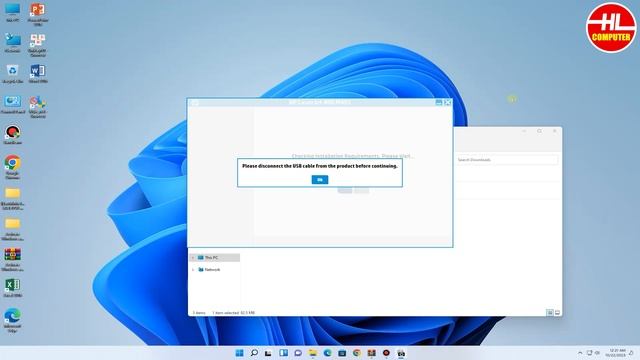Switch File Explorer to the large icons view

click(557, 313)
